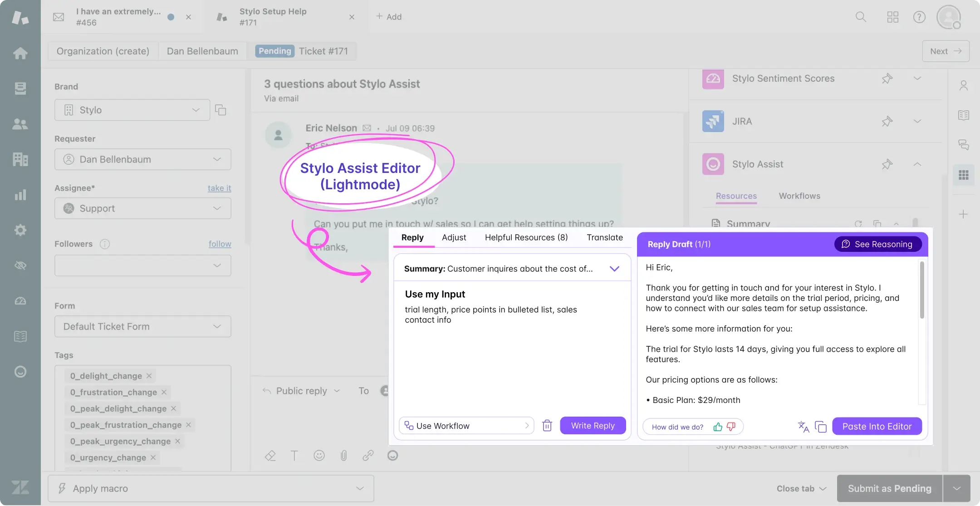This screenshot has height=506, width=980.
Task: Expand the JIRA app panel
Action: pos(917,121)
